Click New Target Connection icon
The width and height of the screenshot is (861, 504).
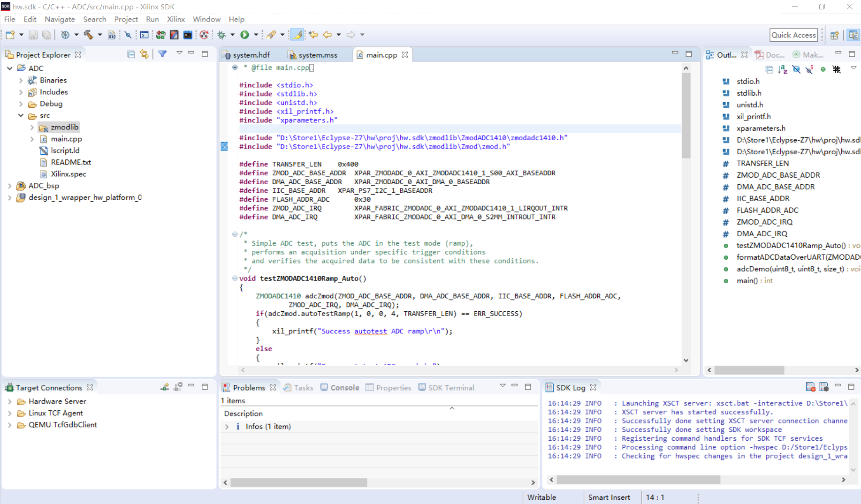click(x=164, y=387)
